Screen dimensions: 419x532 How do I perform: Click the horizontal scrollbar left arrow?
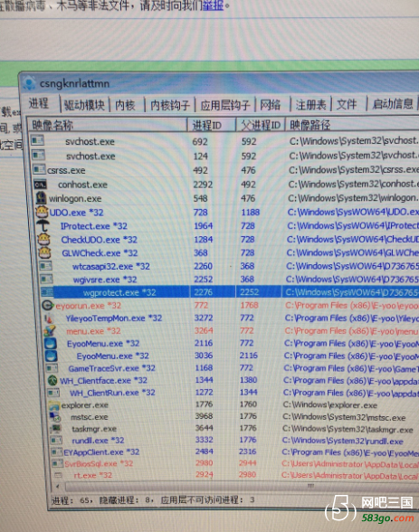57,487
